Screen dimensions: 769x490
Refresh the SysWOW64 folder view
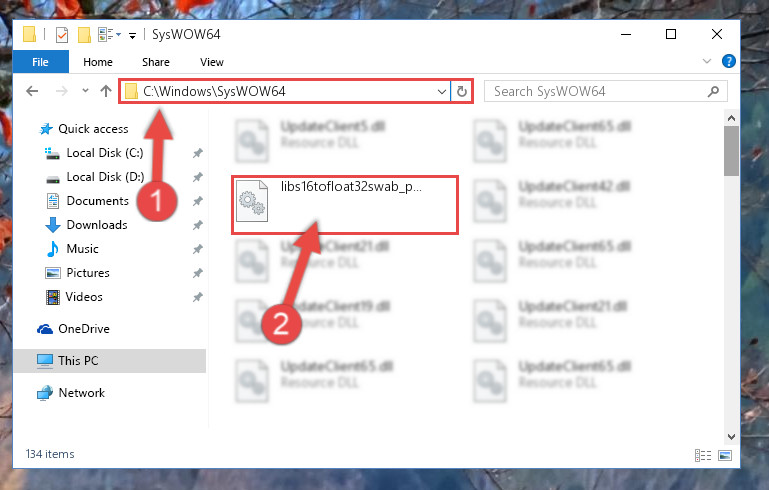pos(461,92)
